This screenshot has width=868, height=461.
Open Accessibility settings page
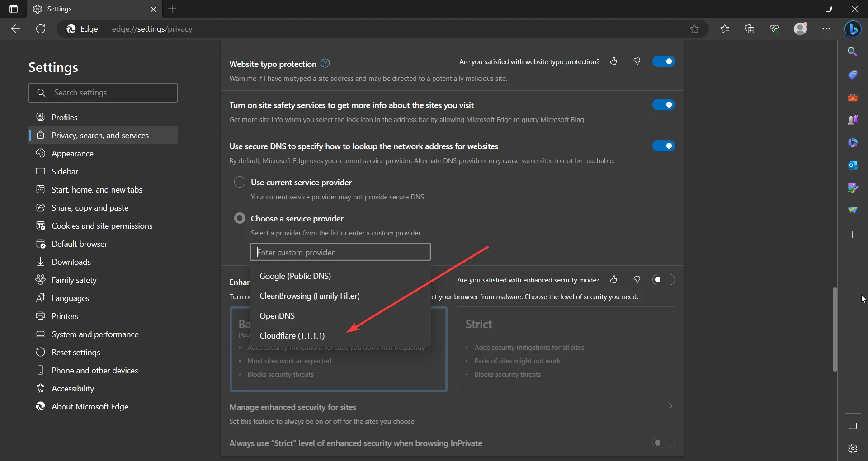pyautogui.click(x=103, y=388)
